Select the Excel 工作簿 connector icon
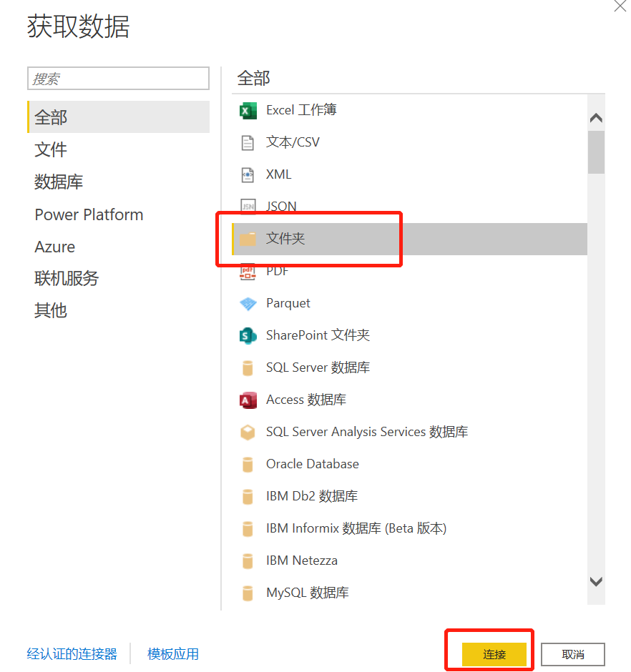The height and width of the screenshot is (672, 631). [248, 111]
